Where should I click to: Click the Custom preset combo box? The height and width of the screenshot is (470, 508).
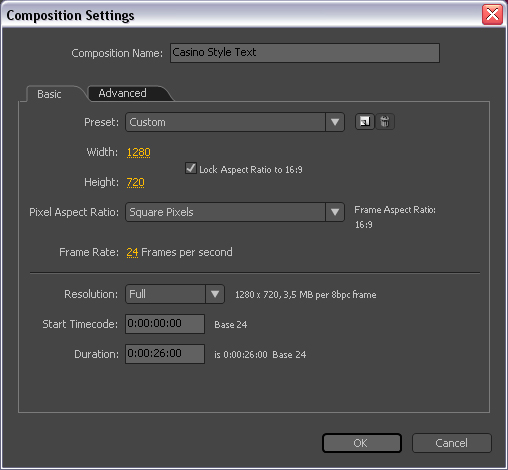point(235,122)
